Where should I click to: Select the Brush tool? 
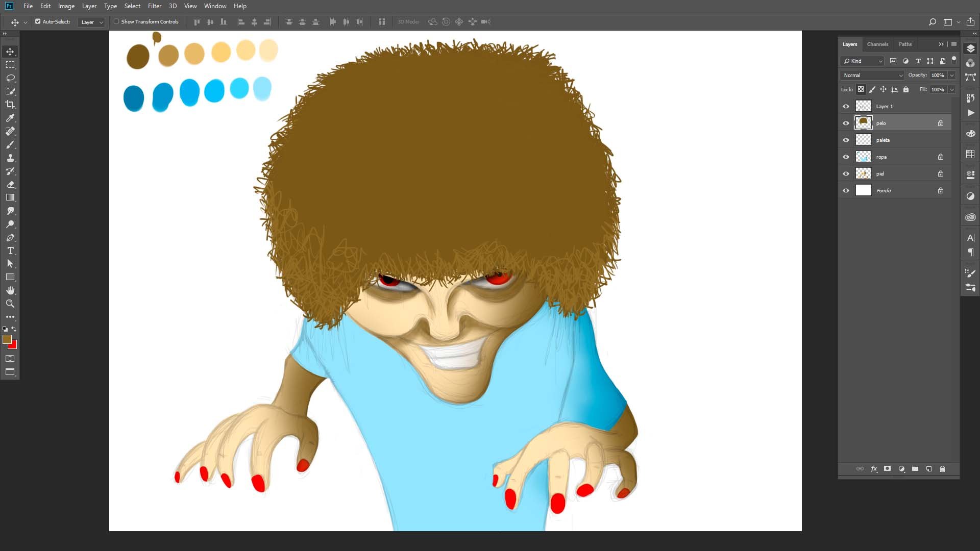(10, 144)
